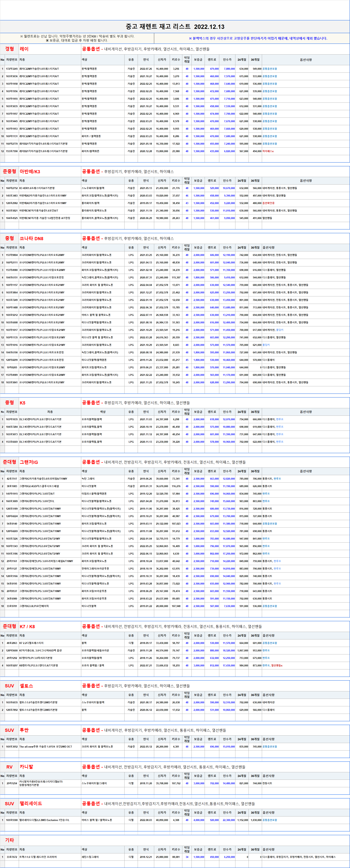Click plate number 160하2752
Screen dimensions: 350x868
click(12, 188)
